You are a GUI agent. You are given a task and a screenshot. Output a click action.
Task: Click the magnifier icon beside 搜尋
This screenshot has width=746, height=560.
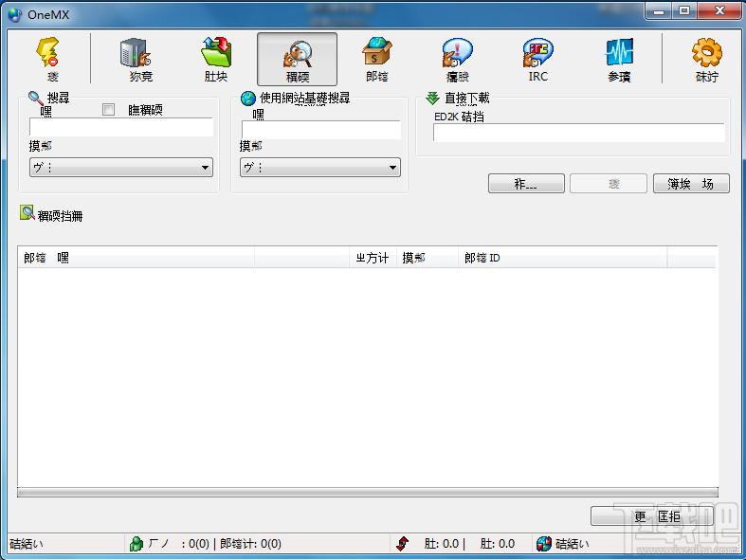coord(36,98)
